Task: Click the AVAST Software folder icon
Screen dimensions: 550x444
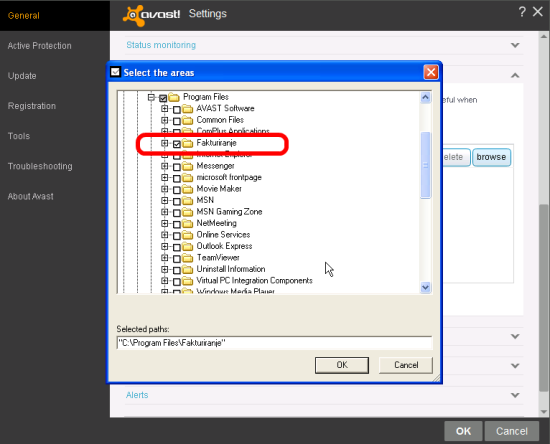Action: pos(188,109)
